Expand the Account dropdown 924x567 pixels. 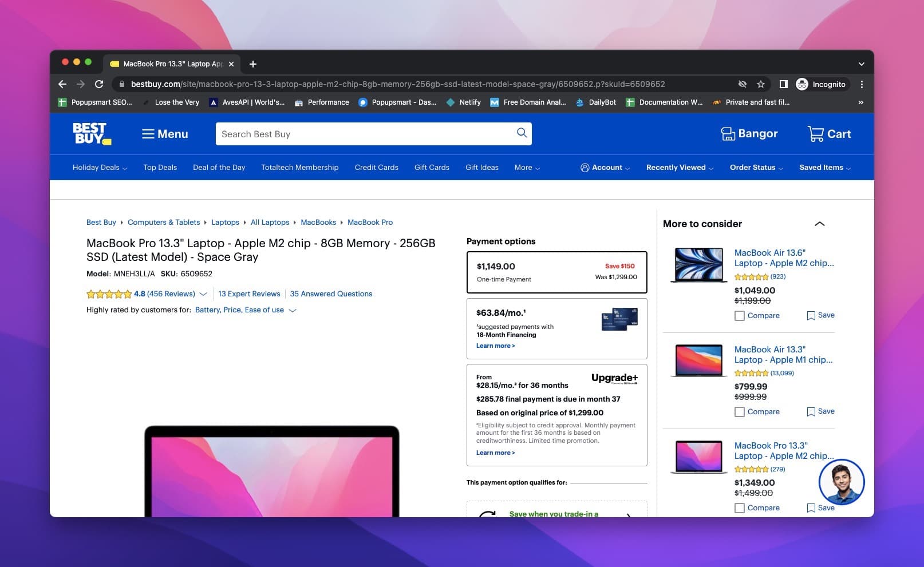605,168
